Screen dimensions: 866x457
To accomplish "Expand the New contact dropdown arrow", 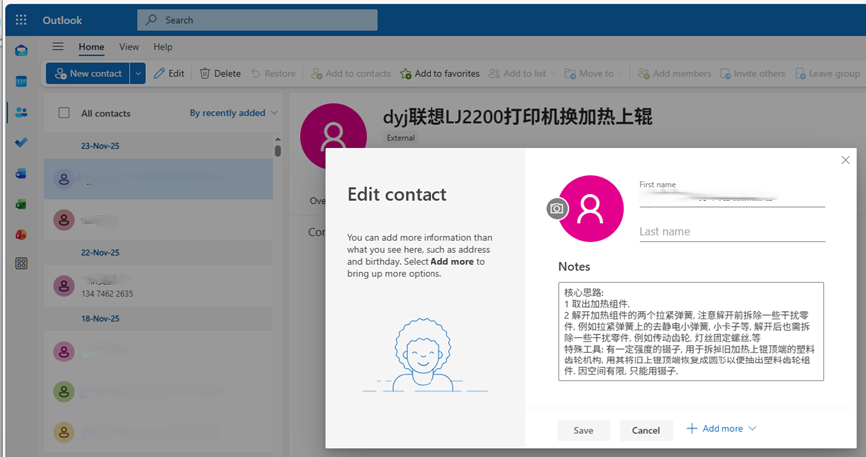I will pos(138,73).
